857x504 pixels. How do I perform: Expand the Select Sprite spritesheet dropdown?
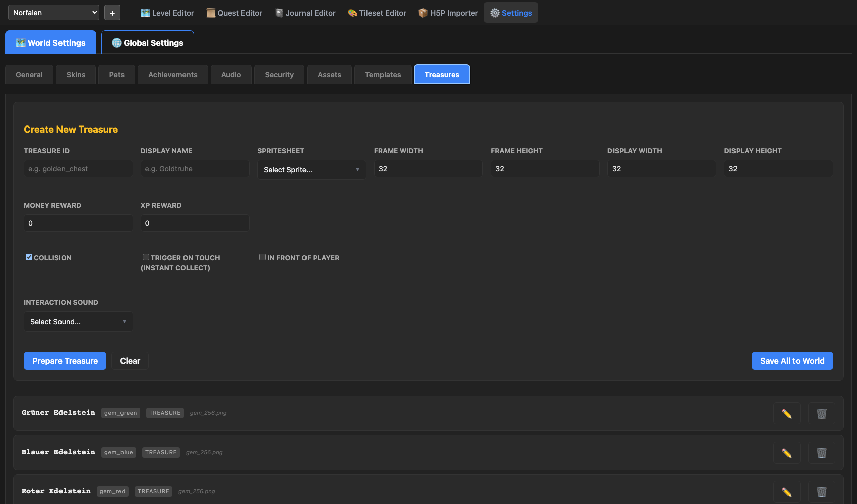[312, 170]
